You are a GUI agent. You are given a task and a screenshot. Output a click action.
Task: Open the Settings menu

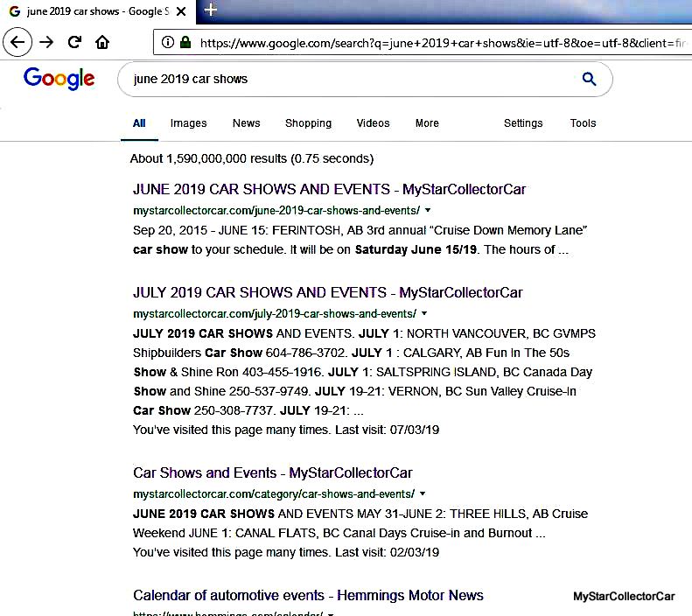[x=523, y=123]
